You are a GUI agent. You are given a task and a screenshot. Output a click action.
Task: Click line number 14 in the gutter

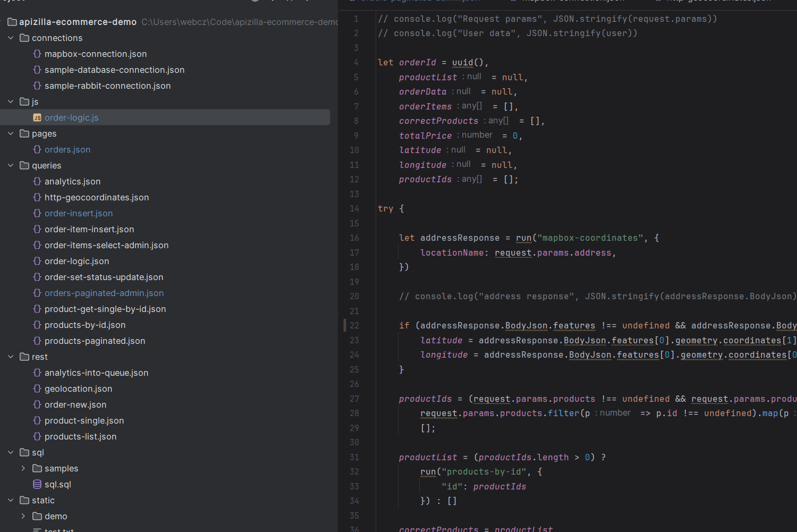tap(354, 209)
